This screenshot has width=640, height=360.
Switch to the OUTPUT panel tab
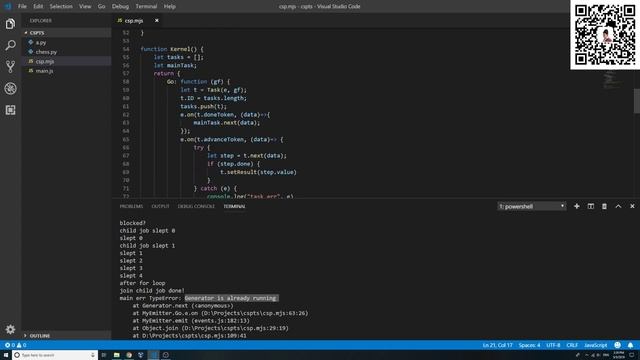click(x=160, y=206)
